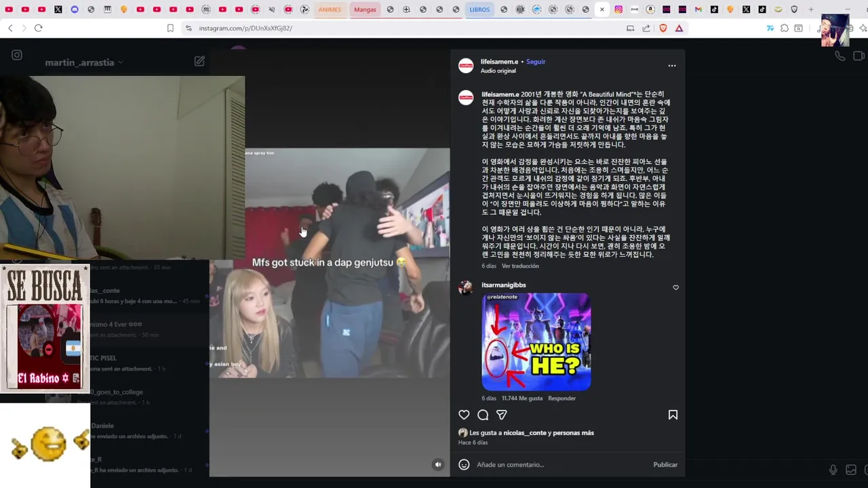Close the current active tab
This screenshot has height=488, width=868.
pos(601,9)
